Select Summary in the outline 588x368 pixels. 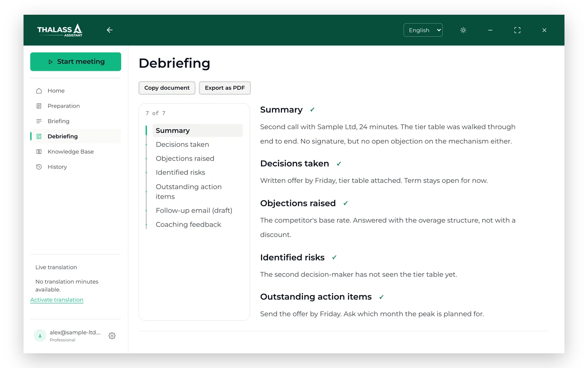197,131
